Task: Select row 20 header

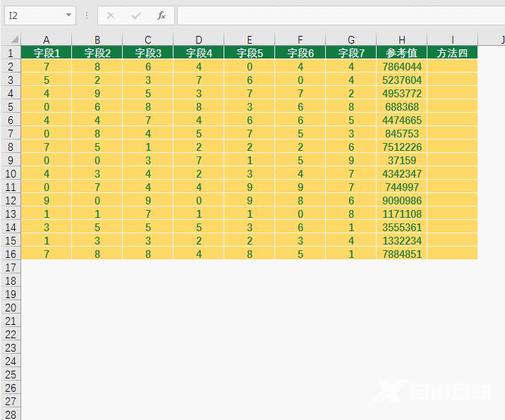Action: [11, 307]
